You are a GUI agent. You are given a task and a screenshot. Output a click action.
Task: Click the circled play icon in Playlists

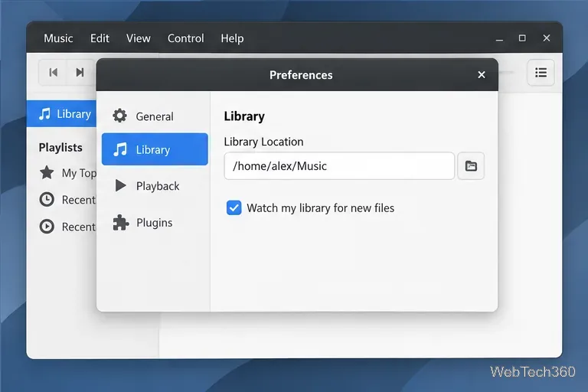[47, 227]
